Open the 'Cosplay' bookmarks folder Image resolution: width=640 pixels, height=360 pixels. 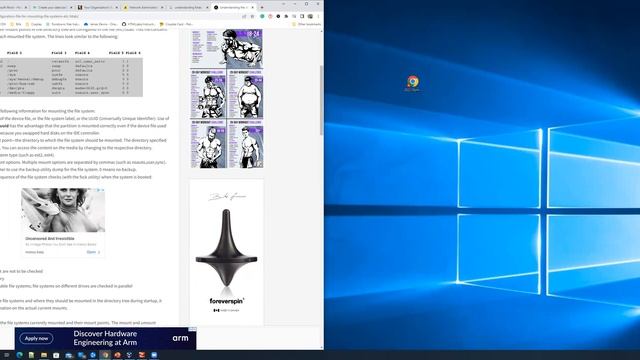[x=34, y=24]
